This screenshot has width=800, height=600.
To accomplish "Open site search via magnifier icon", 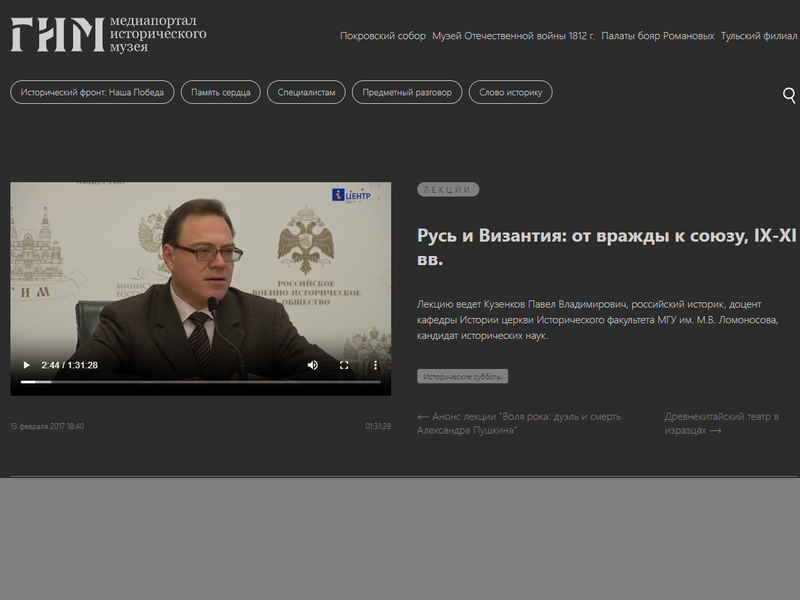I will click(x=789, y=95).
